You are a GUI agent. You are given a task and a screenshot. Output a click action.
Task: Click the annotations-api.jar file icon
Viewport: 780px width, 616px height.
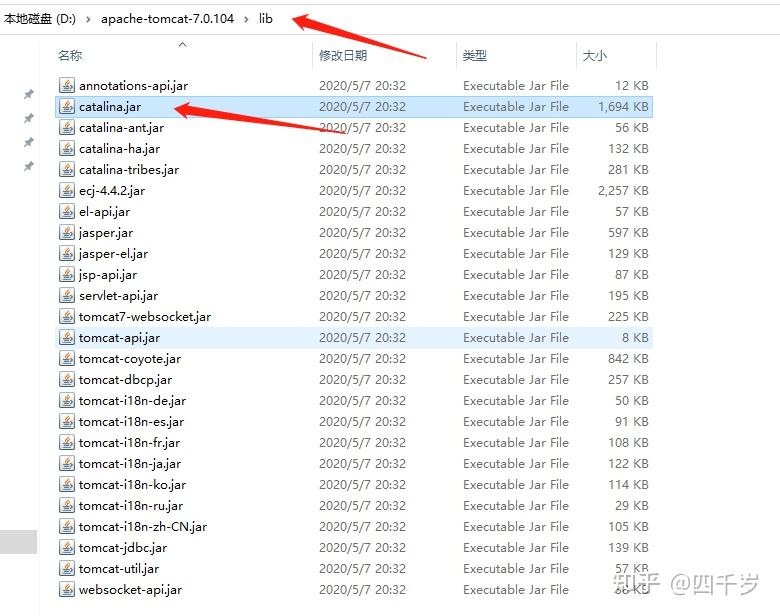[x=67, y=86]
